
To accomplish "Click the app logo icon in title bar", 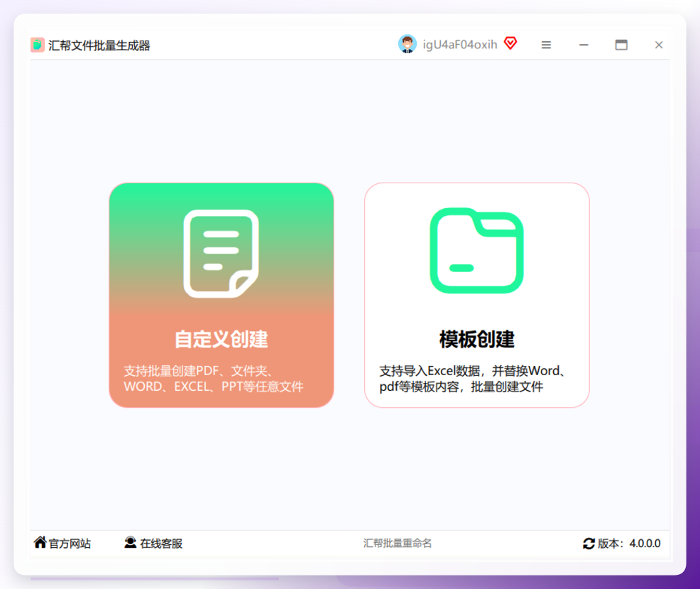I will [x=38, y=45].
